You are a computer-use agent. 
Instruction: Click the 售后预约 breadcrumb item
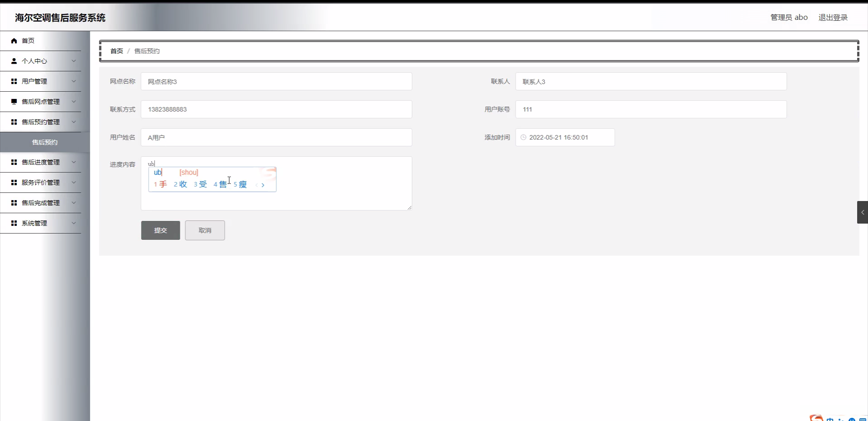147,51
